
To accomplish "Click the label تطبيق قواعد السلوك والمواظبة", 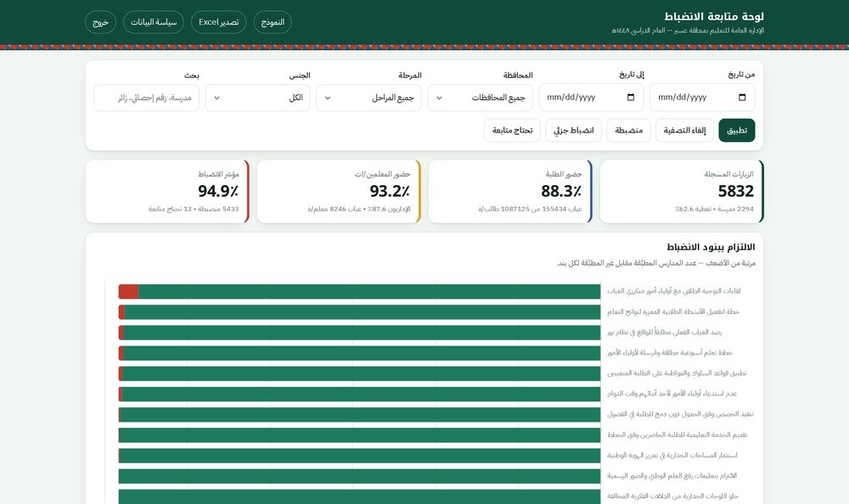I will click(x=677, y=373).
